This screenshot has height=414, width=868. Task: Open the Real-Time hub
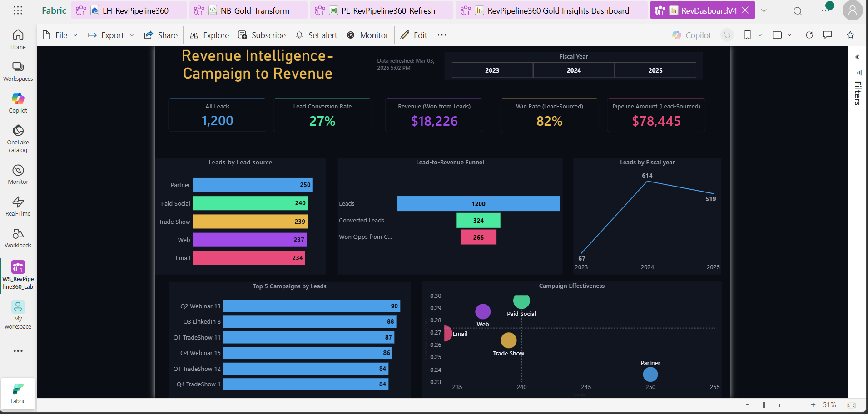(x=18, y=207)
